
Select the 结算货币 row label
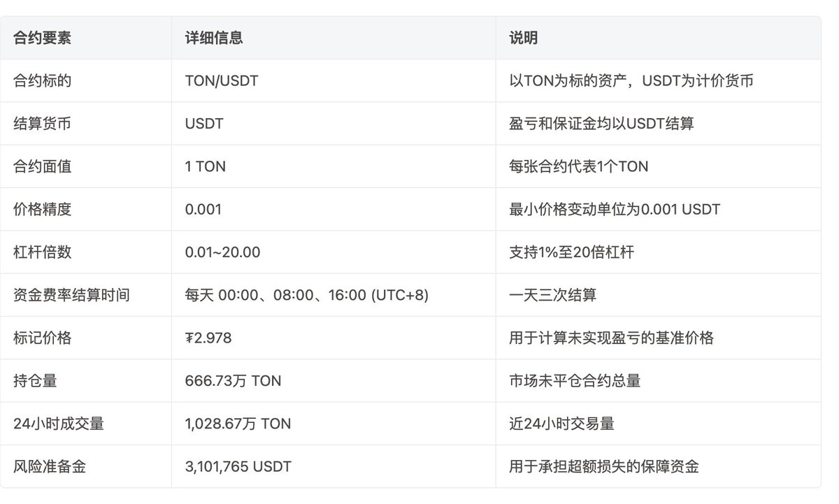pos(42,124)
